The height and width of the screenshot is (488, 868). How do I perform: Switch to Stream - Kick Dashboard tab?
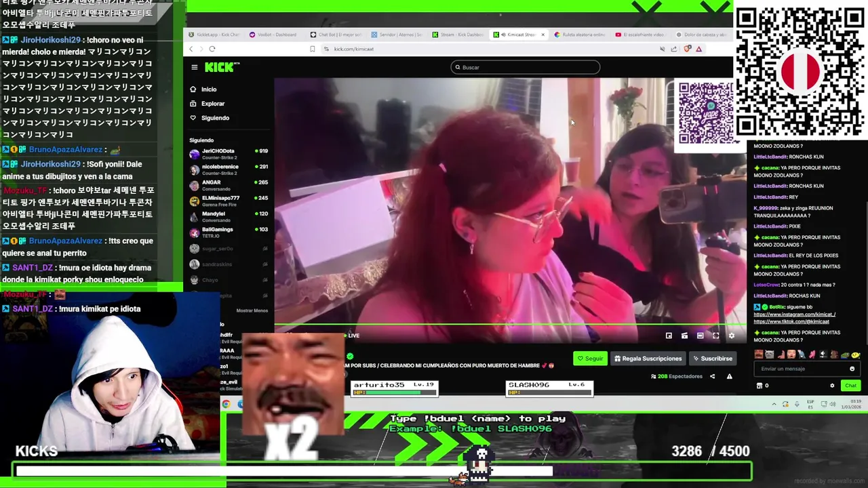click(457, 35)
